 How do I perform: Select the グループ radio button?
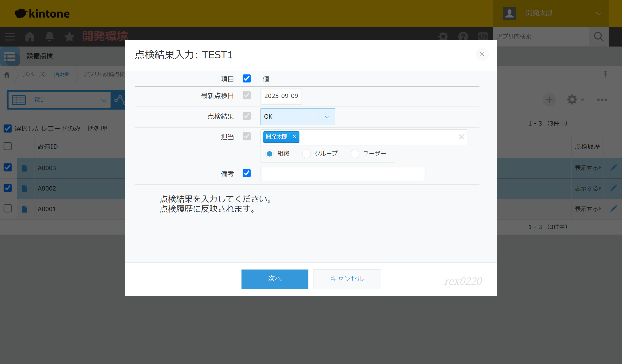click(306, 154)
